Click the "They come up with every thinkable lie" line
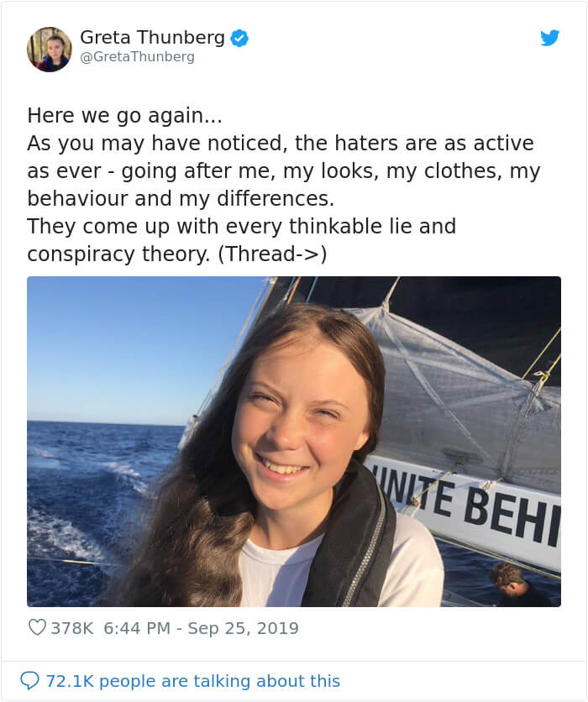This screenshot has width=588, height=702. [241, 226]
